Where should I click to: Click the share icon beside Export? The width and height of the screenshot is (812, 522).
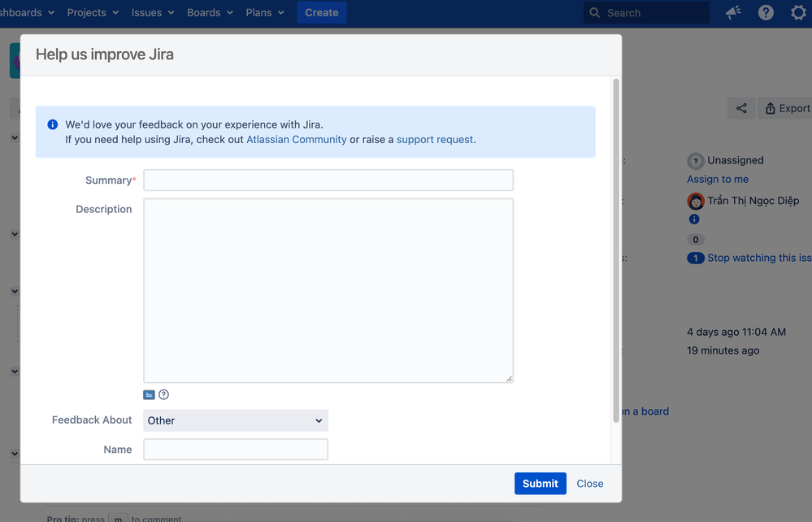point(741,108)
